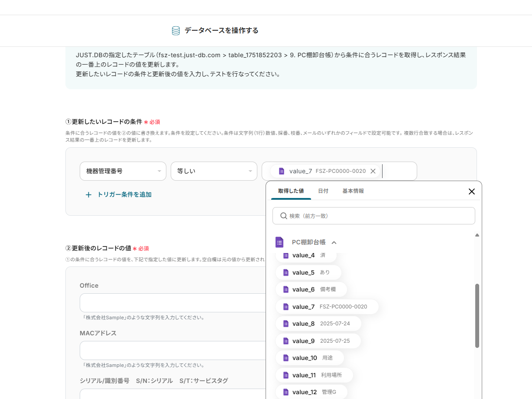This screenshot has height=399, width=532.
Task: Open the 取得した値 tab
Action: (x=291, y=191)
